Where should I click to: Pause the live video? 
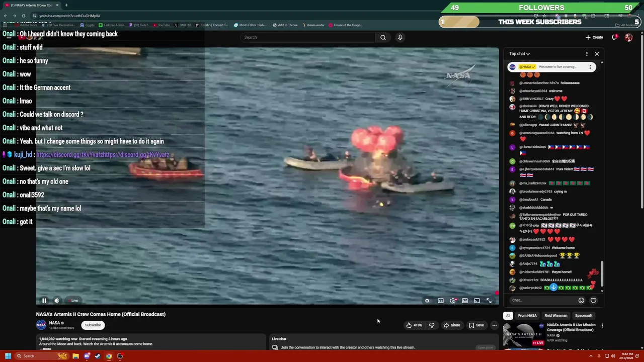point(44,301)
